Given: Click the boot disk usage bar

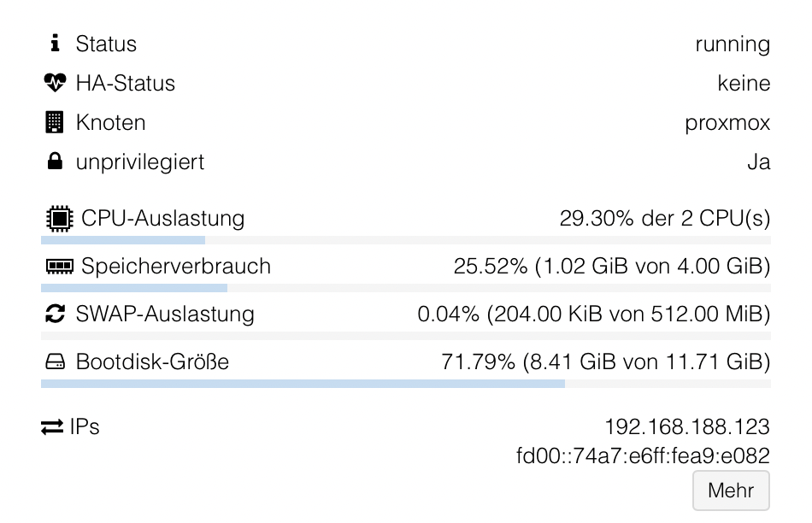Looking at the screenshot, I should coord(405,384).
